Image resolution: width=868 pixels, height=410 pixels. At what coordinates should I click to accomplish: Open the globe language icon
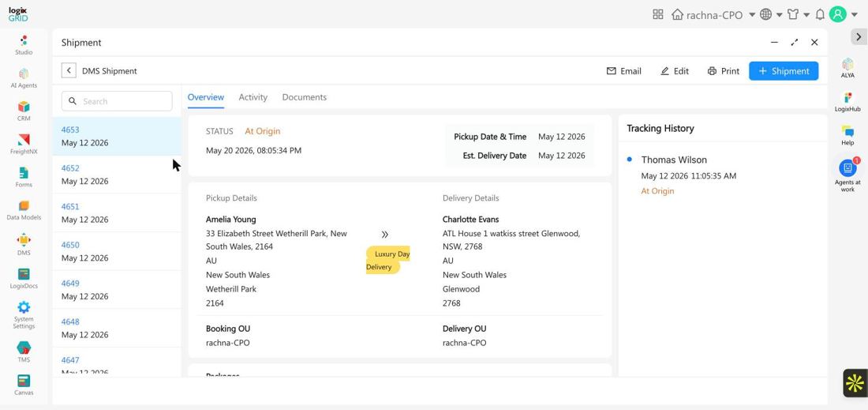point(765,14)
